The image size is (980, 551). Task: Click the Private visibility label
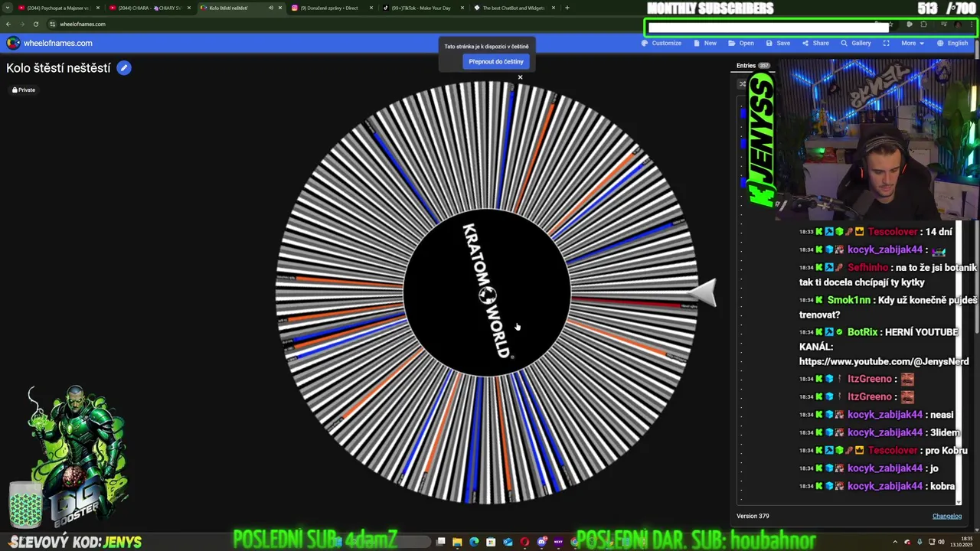point(24,90)
